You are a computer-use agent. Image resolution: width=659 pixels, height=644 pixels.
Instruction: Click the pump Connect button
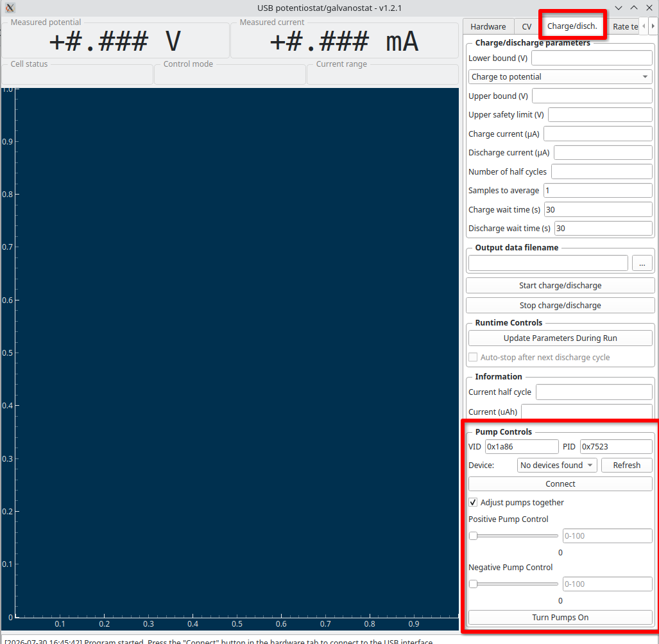[560, 483]
